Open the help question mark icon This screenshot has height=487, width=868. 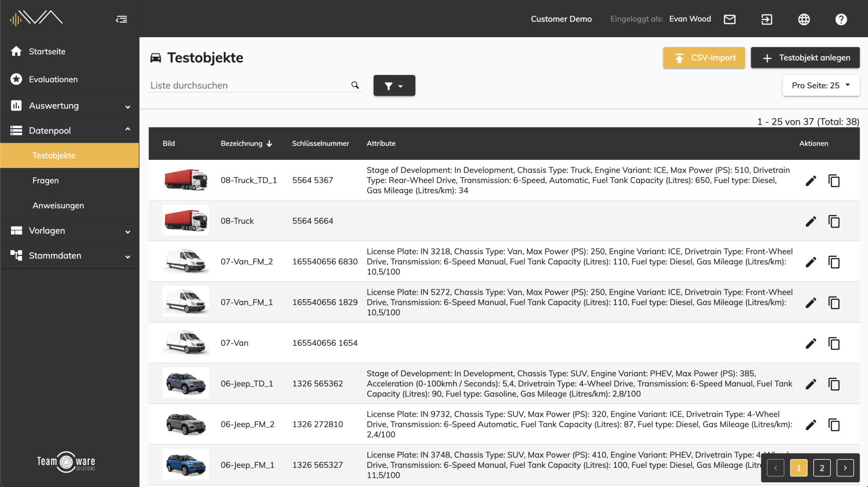pyautogui.click(x=841, y=19)
